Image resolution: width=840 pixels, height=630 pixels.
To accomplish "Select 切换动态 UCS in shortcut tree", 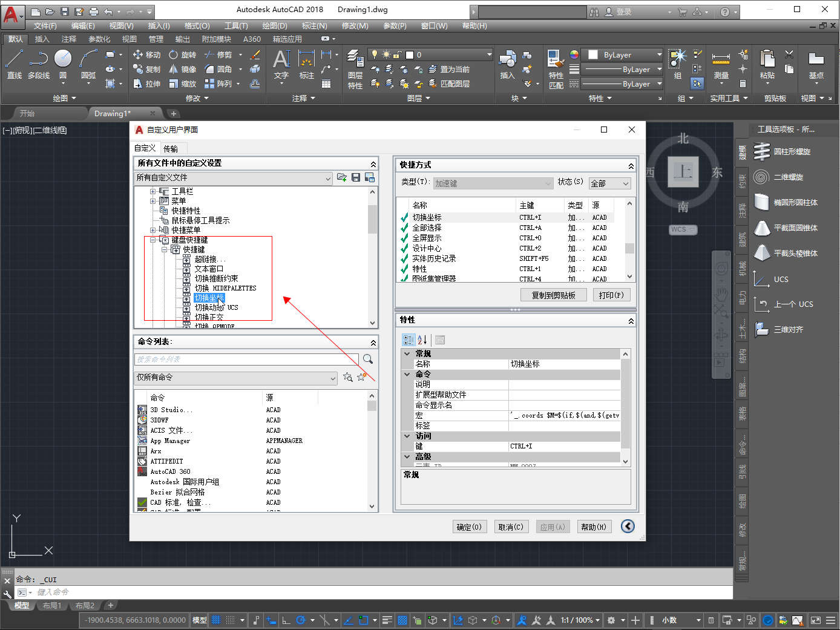I will 216,307.
